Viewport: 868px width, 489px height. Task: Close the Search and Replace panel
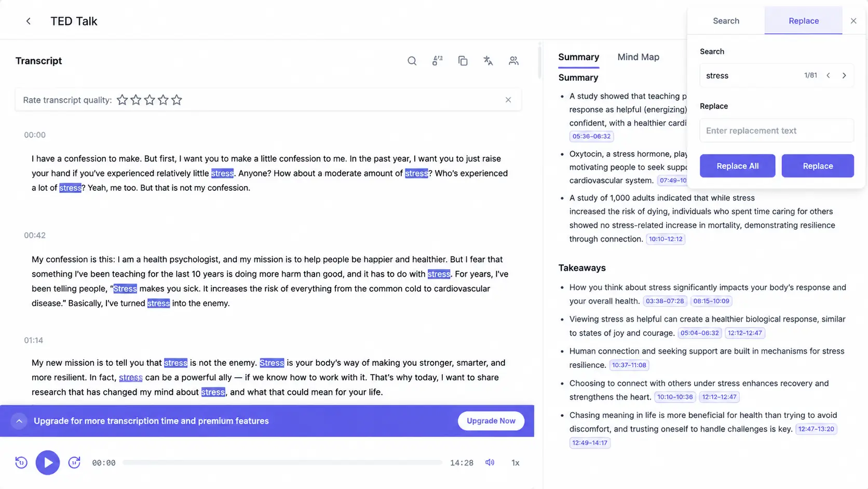point(853,21)
